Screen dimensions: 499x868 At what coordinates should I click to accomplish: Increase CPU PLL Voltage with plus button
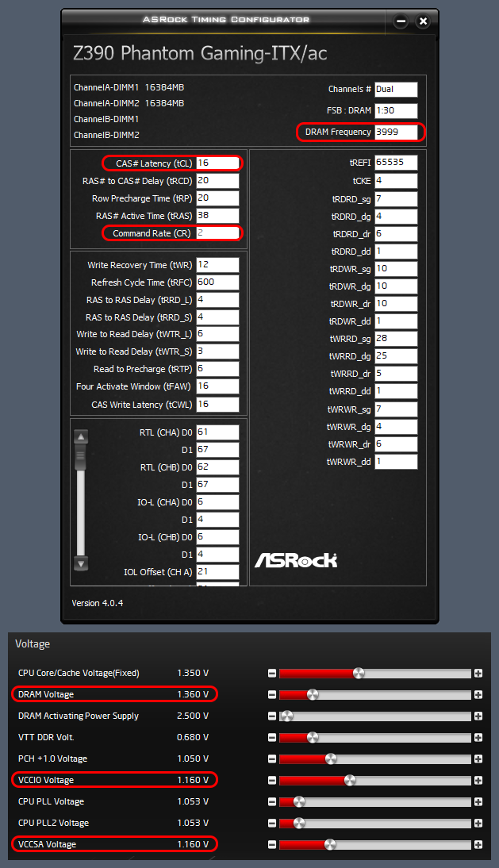[478, 801]
